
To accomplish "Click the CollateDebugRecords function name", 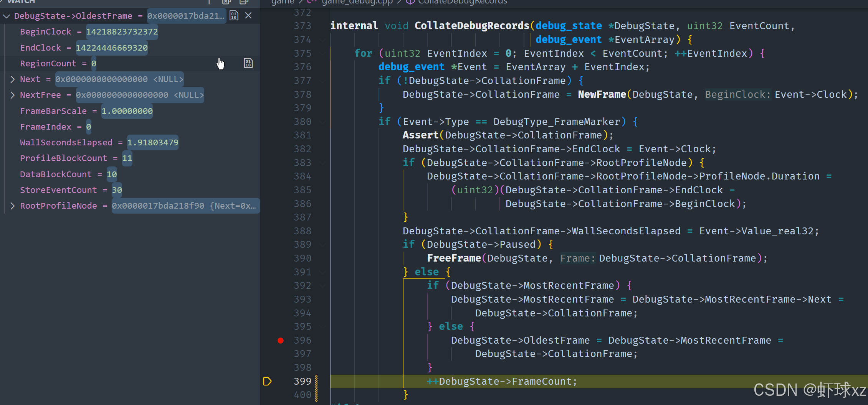I will (x=472, y=26).
